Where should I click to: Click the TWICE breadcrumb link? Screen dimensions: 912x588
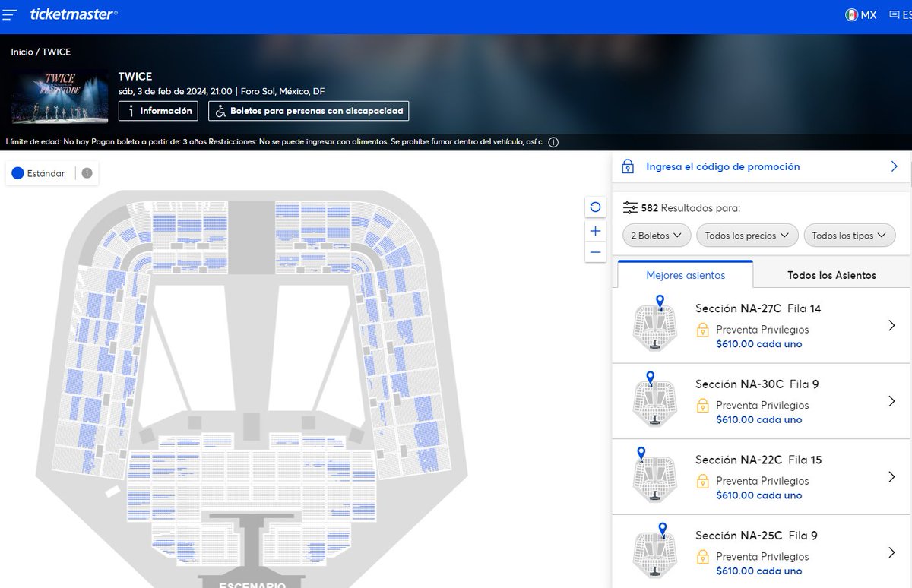(56, 52)
